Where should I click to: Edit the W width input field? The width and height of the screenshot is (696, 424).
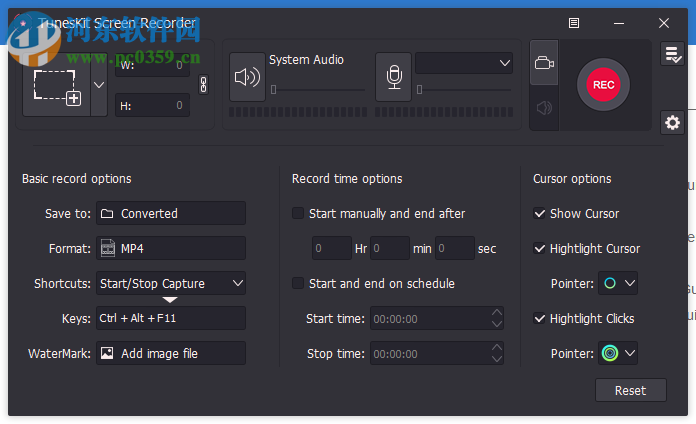point(152,65)
